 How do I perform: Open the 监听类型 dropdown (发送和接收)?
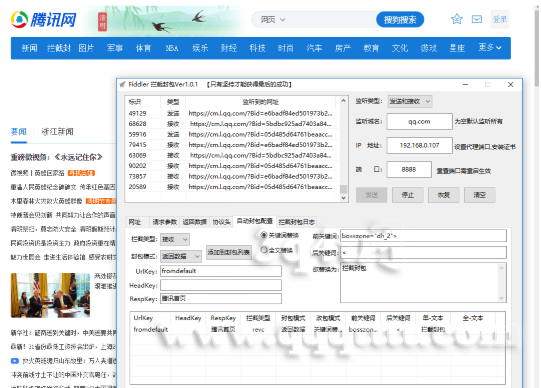click(410, 101)
